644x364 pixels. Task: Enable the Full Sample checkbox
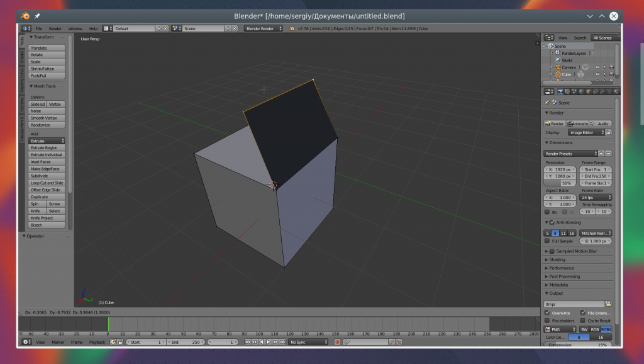click(x=547, y=241)
